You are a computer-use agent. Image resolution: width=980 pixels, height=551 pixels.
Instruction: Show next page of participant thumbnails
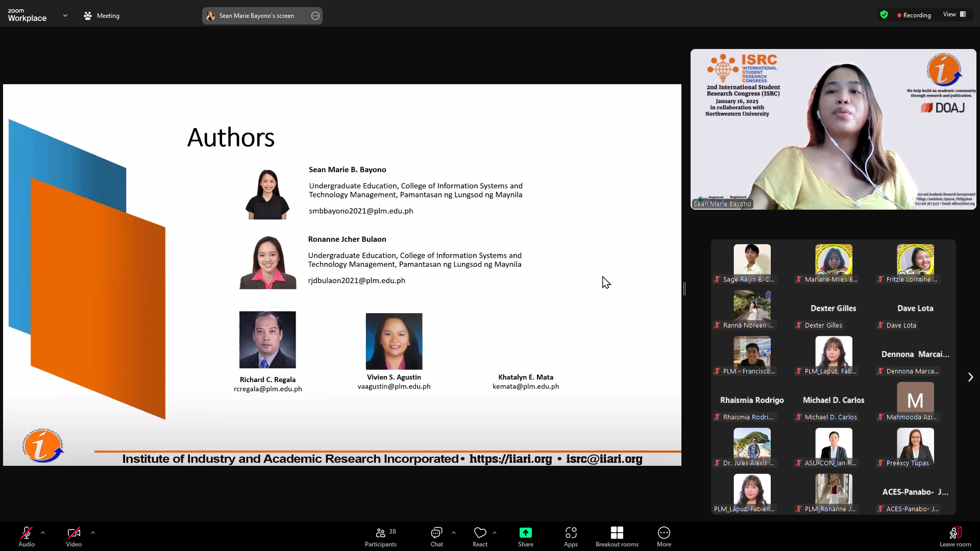tap(970, 377)
